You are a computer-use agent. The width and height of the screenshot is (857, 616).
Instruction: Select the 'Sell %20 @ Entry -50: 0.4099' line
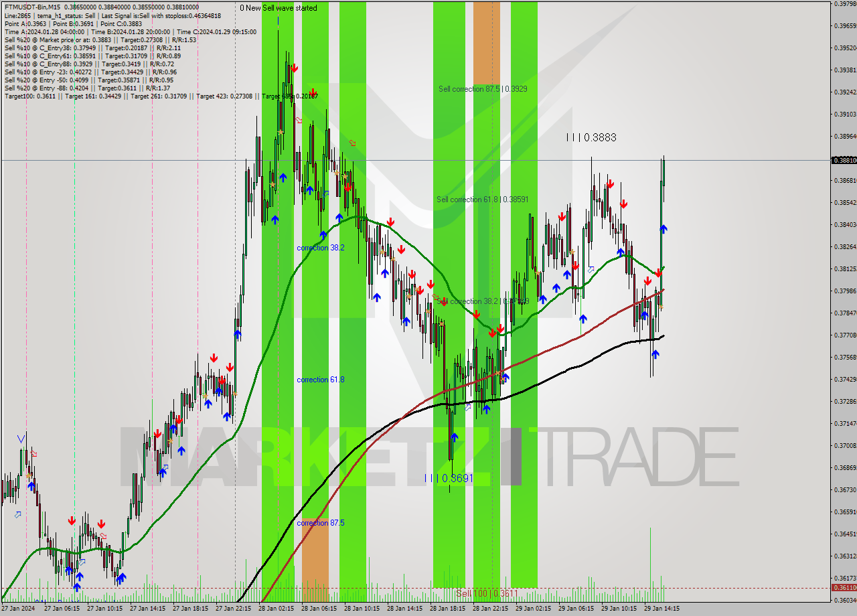point(88,80)
